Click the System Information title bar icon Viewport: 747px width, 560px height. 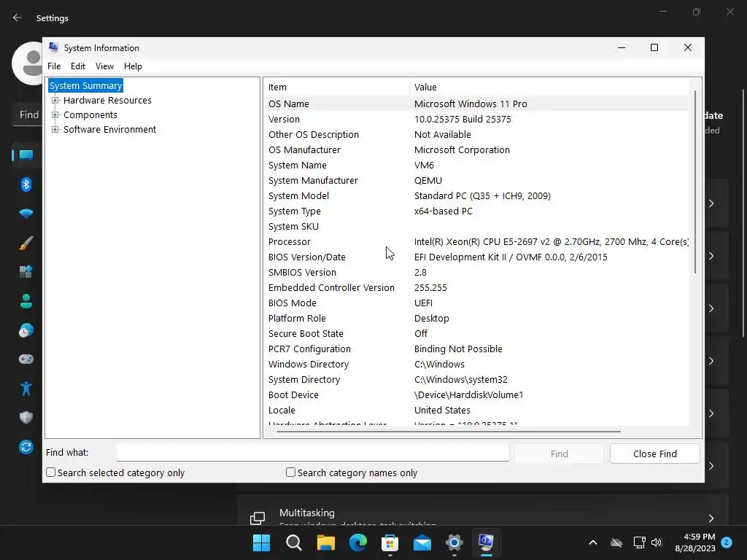tap(53, 47)
